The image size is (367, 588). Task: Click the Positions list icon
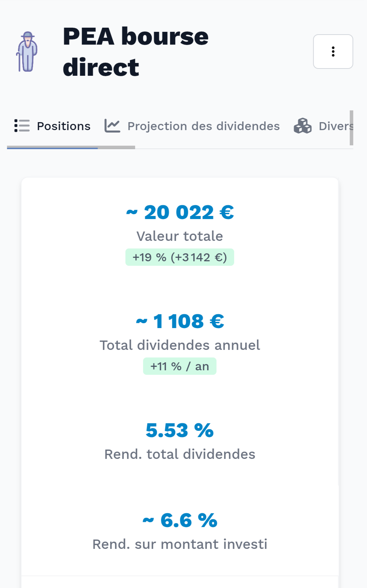coord(22,126)
